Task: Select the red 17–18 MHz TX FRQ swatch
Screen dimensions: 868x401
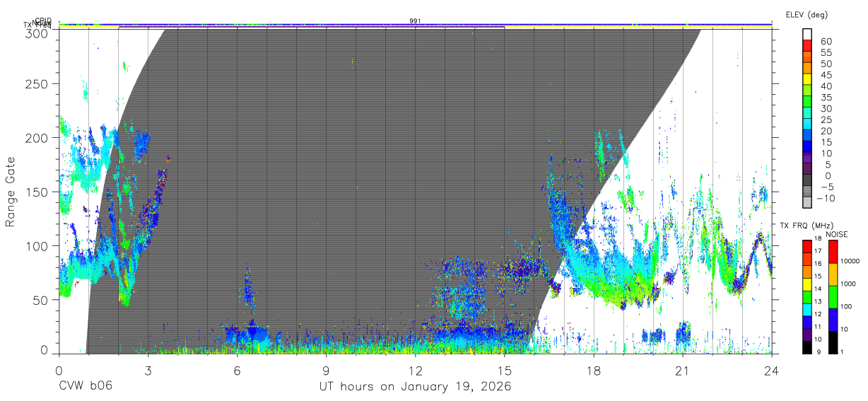Action: 807,246
